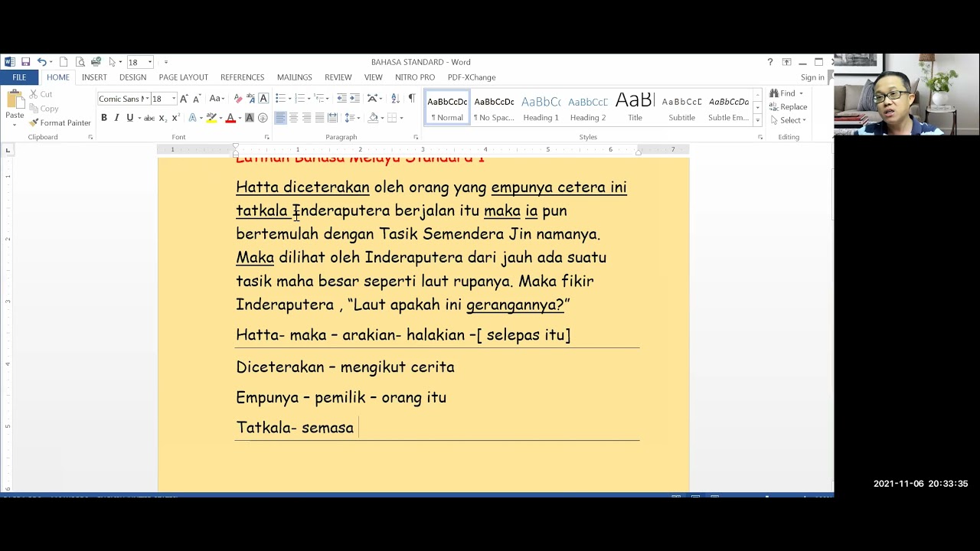The width and height of the screenshot is (980, 551).
Task: Go to the REVIEW tab
Action: tap(338, 77)
